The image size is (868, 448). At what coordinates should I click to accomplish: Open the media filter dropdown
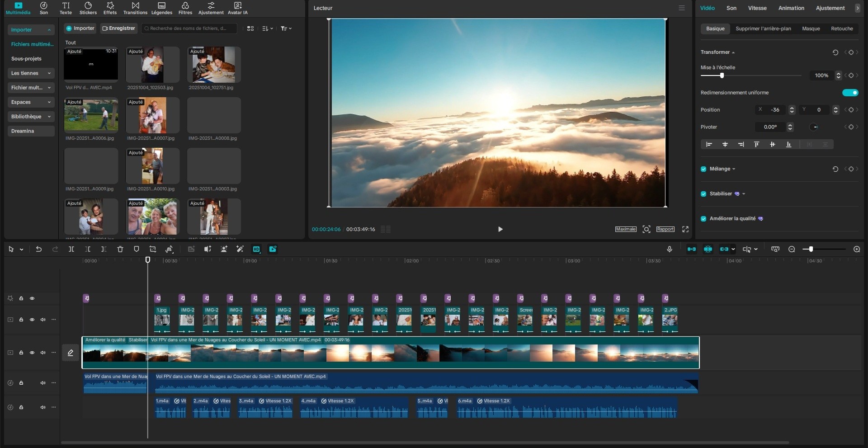(286, 28)
